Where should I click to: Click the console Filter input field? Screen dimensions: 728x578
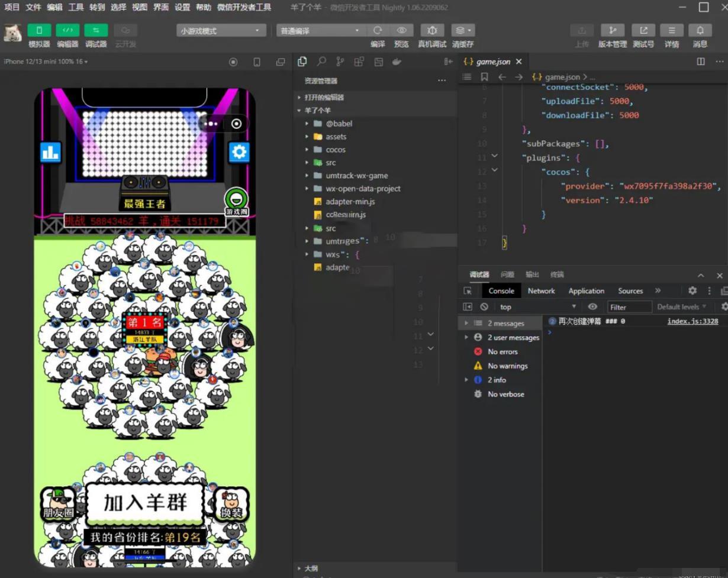point(629,307)
